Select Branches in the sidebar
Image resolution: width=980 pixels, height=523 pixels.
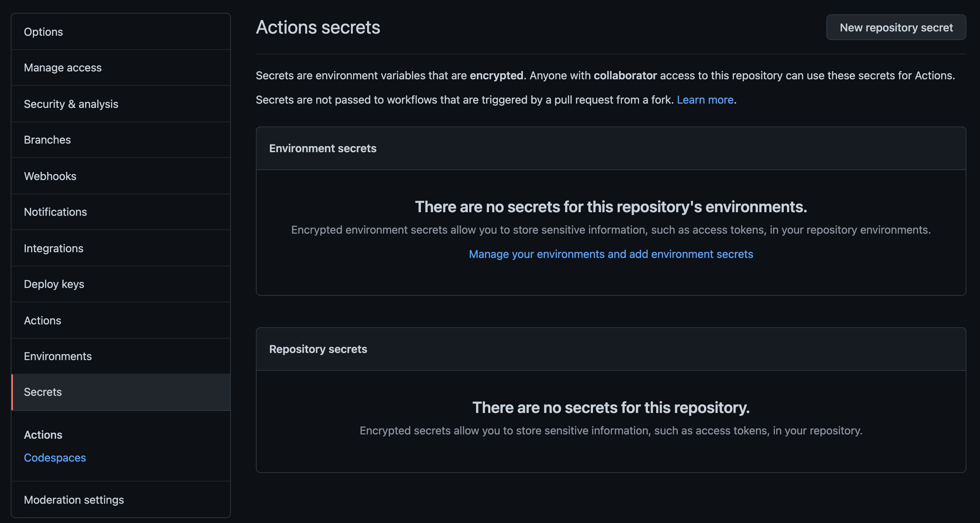point(47,140)
